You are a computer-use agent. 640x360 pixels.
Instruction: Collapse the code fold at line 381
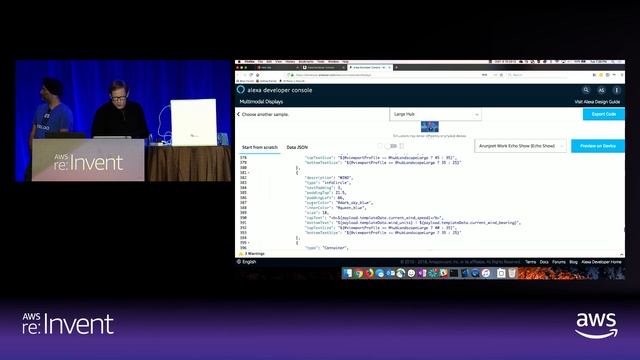coord(249,173)
